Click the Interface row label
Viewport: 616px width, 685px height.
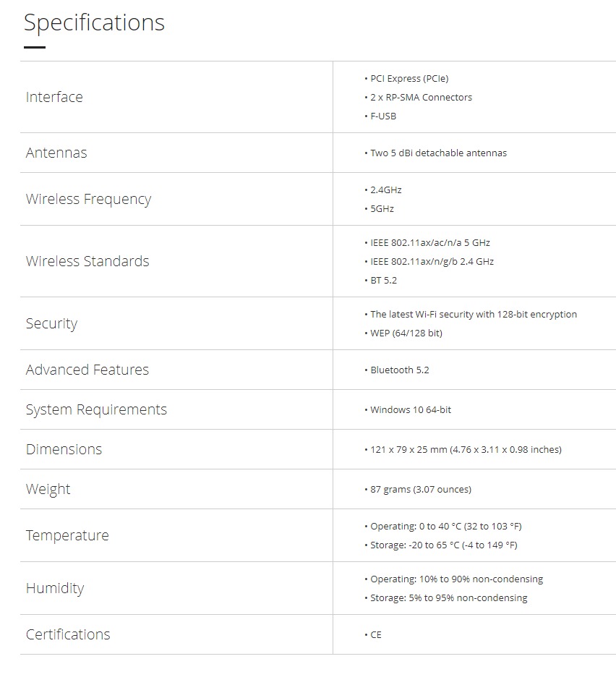[54, 97]
